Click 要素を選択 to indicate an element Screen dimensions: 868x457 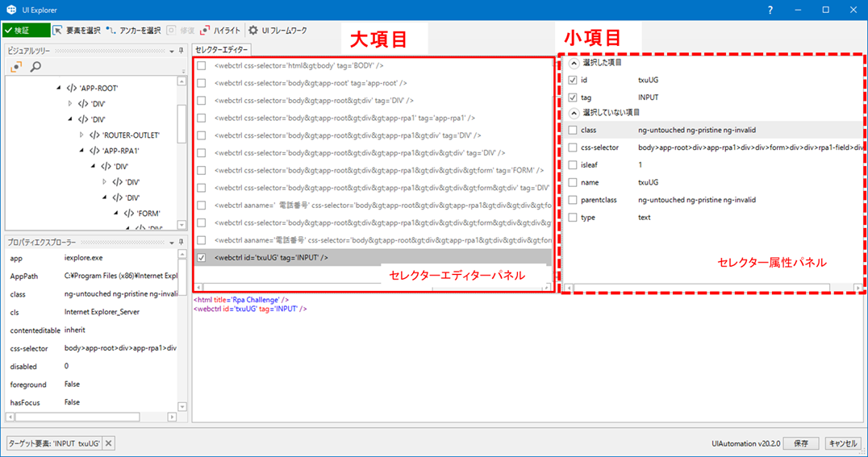click(77, 31)
